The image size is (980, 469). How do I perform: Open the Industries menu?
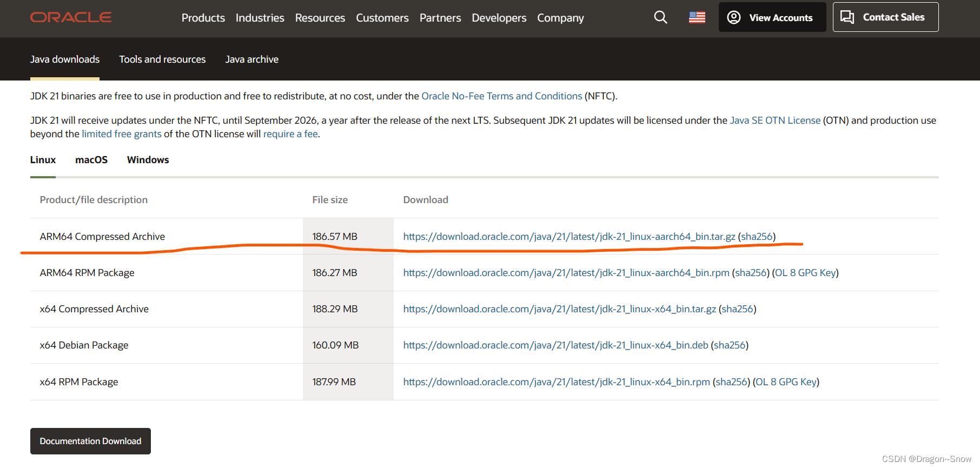260,18
